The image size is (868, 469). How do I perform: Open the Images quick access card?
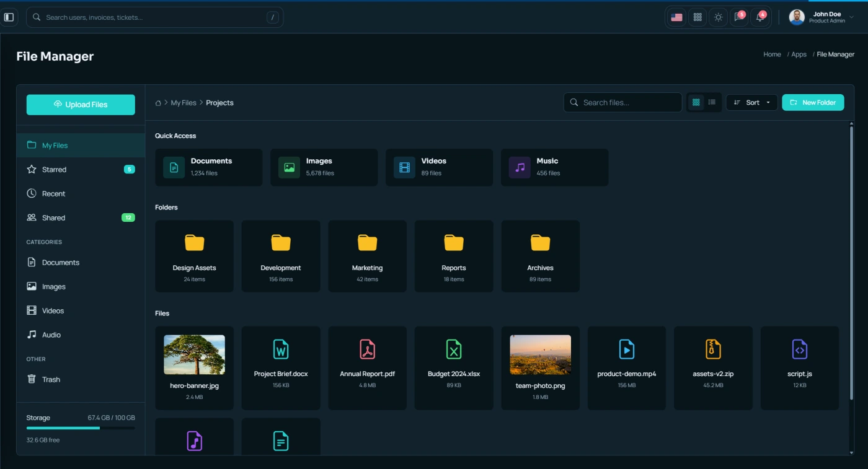tap(324, 167)
